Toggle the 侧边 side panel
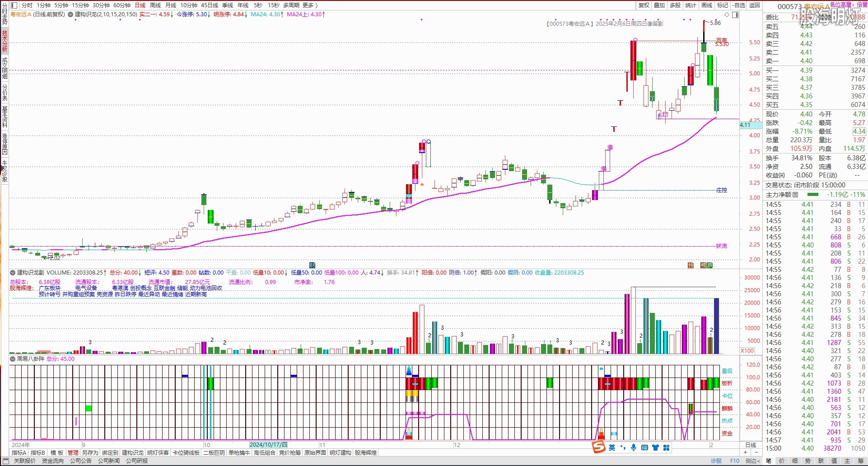868x466 pixels. pos(752,461)
